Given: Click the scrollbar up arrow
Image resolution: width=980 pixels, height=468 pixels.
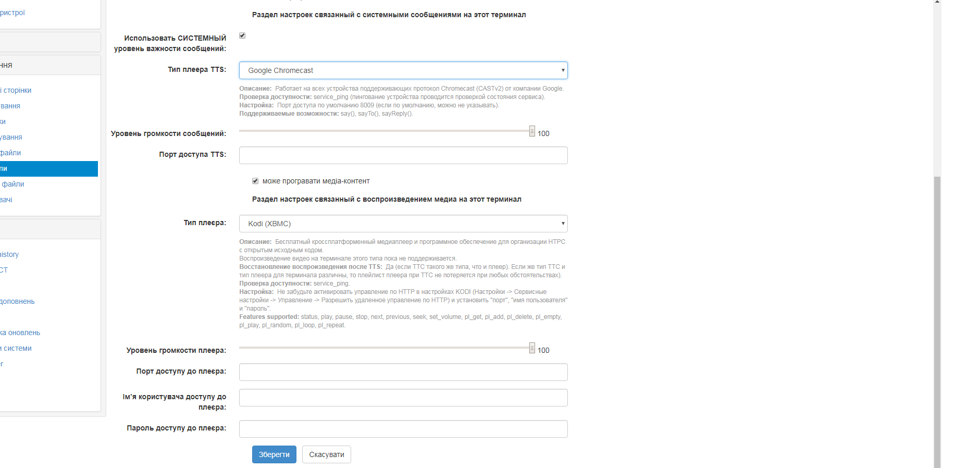Looking at the screenshot, I should pos(937,2).
